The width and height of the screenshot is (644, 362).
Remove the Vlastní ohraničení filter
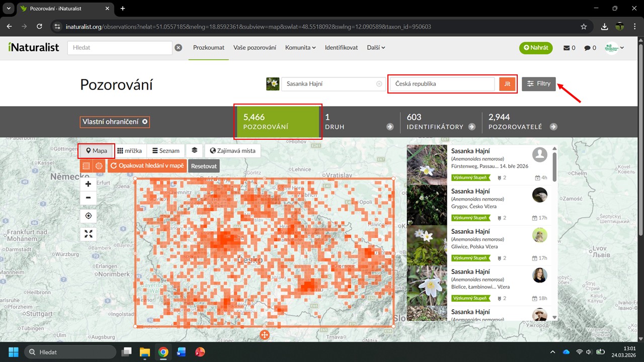pos(145,122)
